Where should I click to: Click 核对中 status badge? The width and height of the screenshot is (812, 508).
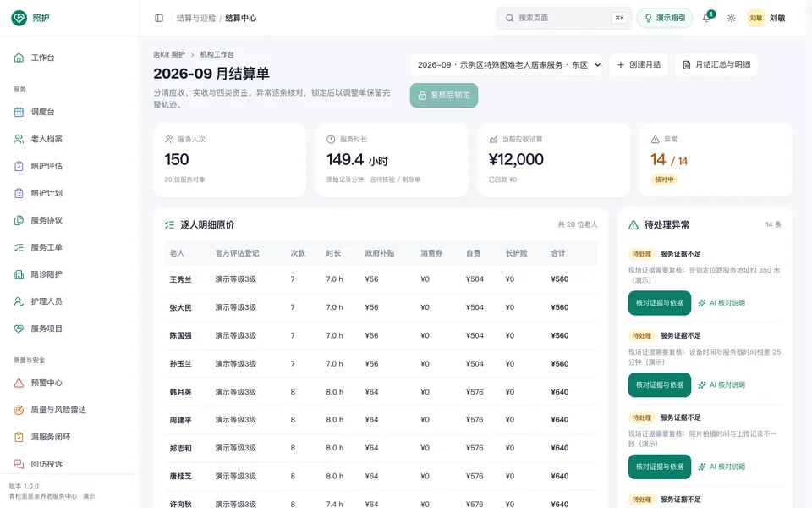coord(665,179)
